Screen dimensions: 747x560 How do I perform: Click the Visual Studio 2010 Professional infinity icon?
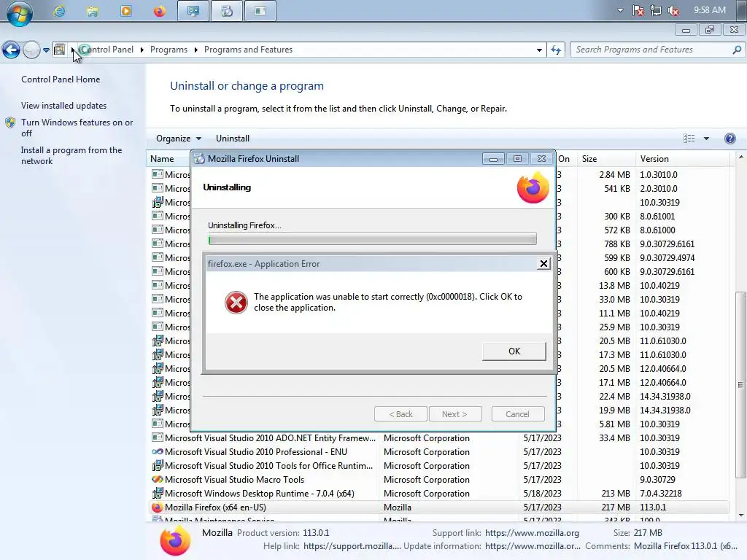click(158, 452)
